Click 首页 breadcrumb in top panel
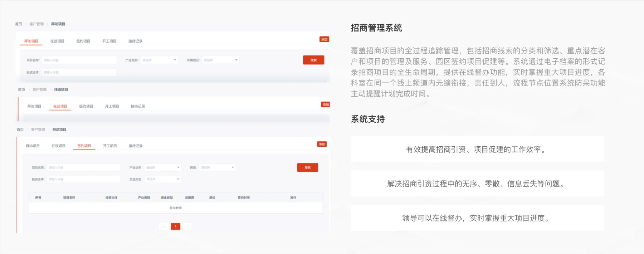Viewport: 644px width, 254px height. coord(19,24)
